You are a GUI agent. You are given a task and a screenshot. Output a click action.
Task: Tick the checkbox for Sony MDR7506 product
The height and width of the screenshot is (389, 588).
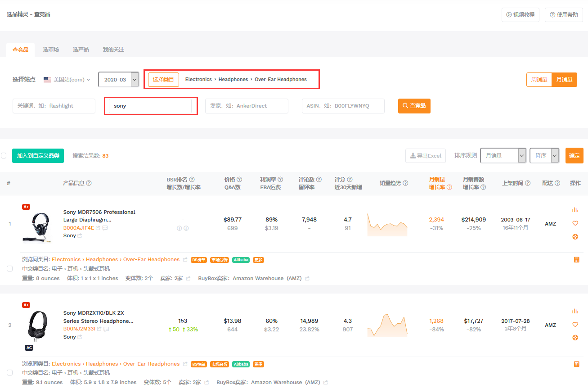10,268
